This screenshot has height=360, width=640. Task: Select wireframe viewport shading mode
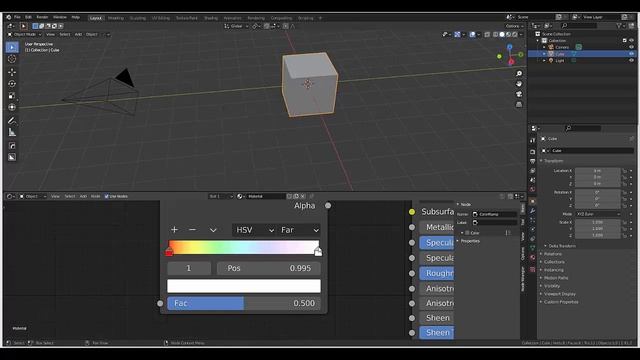pyautogui.click(x=495, y=35)
